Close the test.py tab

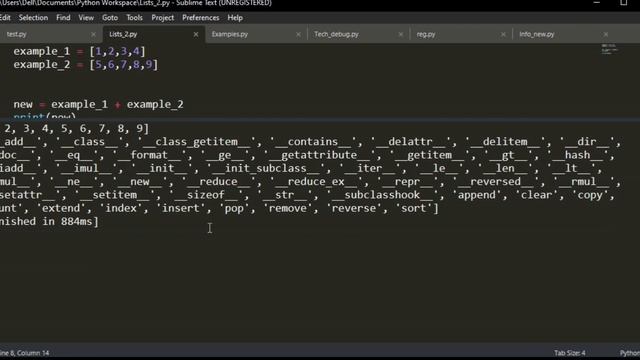click(x=93, y=35)
